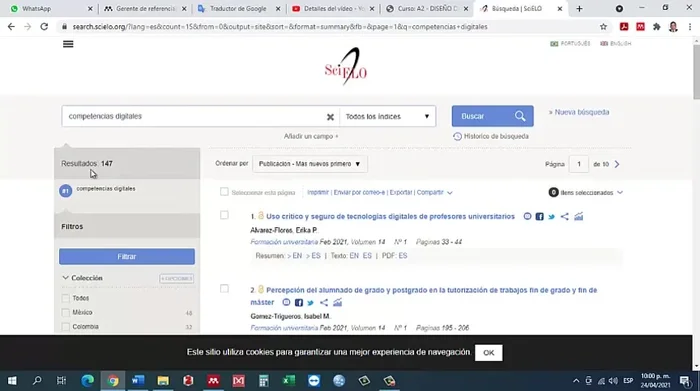
Task: Collapse the Colección filter section
Action: [x=65, y=278]
